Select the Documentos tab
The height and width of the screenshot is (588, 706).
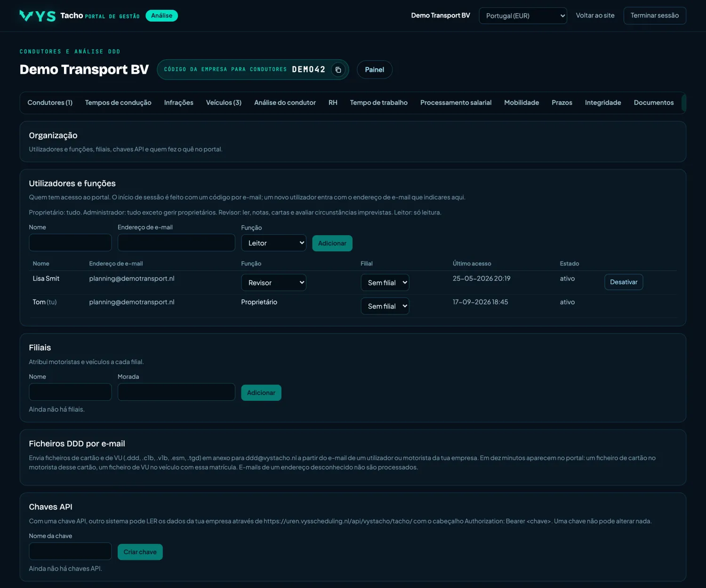pyautogui.click(x=654, y=103)
